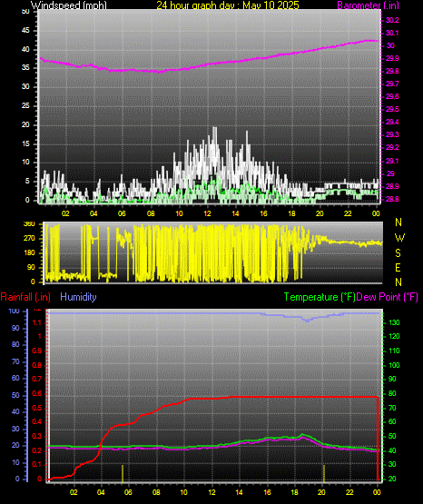Viewport: 423px width, 504px height.
Task: Click the 15 windspeed scale value
Action: click(25, 143)
